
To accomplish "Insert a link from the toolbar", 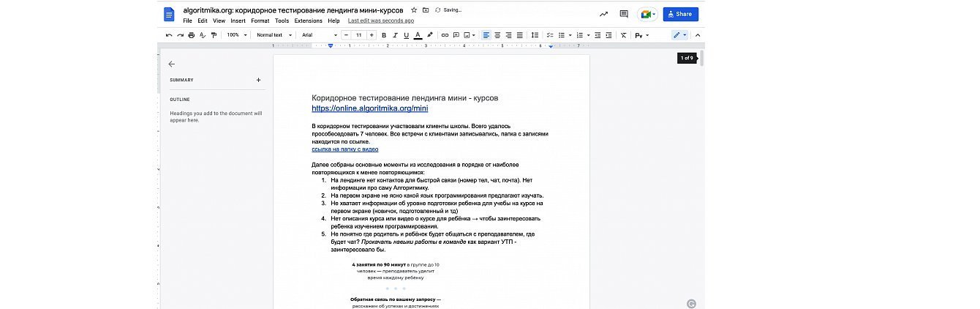I will tap(444, 35).
